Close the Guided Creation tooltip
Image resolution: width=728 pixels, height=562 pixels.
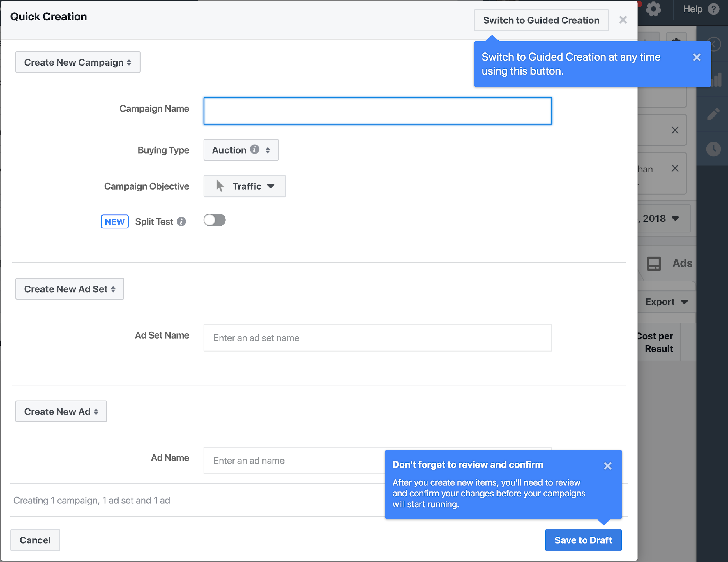[697, 57]
